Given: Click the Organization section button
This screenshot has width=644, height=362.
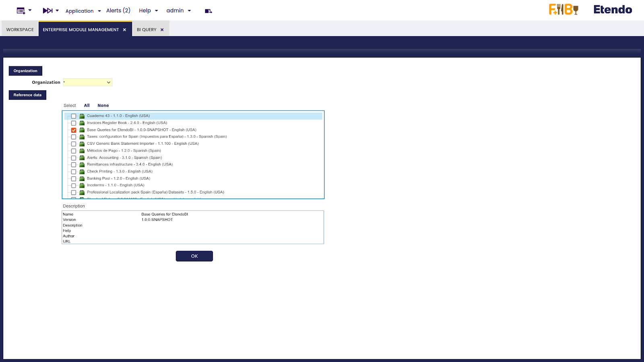Looking at the screenshot, I should pyautogui.click(x=25, y=71).
